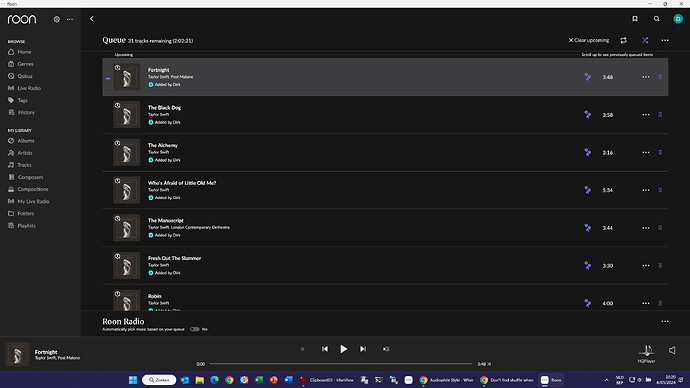Image resolution: width=690 pixels, height=388 pixels.
Task: Click reorder handle on The Black Dog row
Action: coord(660,115)
